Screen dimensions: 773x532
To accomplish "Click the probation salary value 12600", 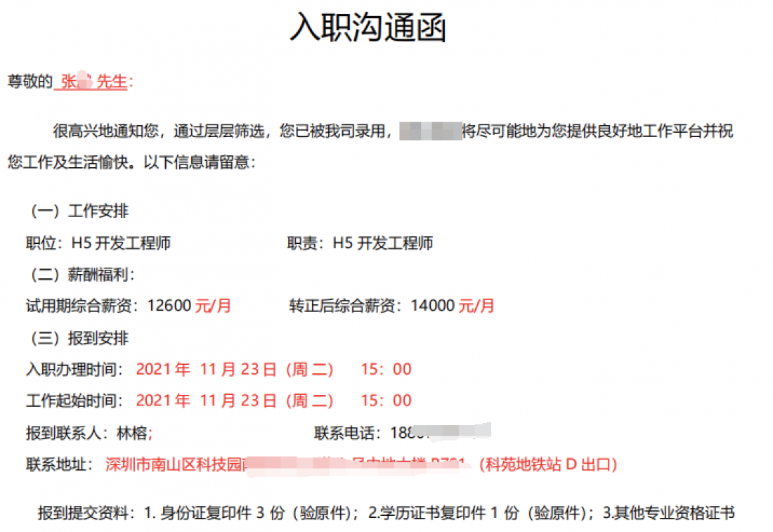I will coord(169,306).
